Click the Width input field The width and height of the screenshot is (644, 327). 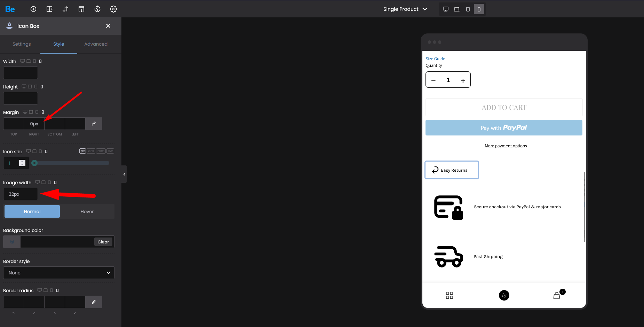click(21, 73)
